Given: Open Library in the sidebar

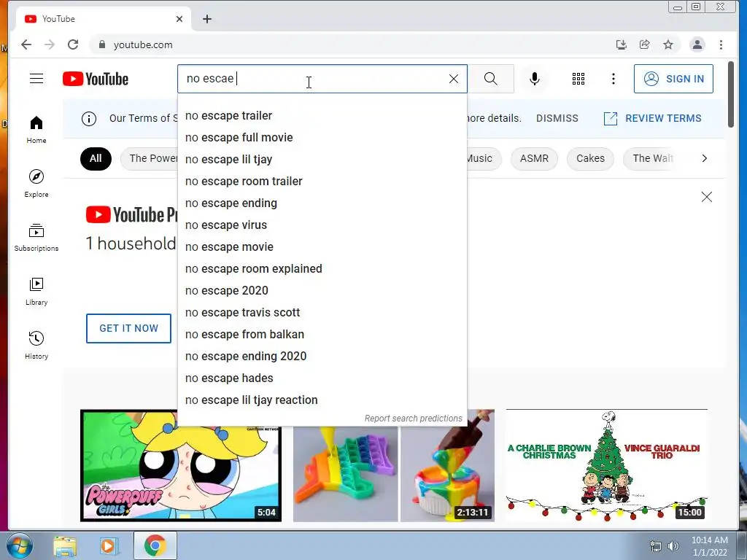Looking at the screenshot, I should click(x=36, y=292).
